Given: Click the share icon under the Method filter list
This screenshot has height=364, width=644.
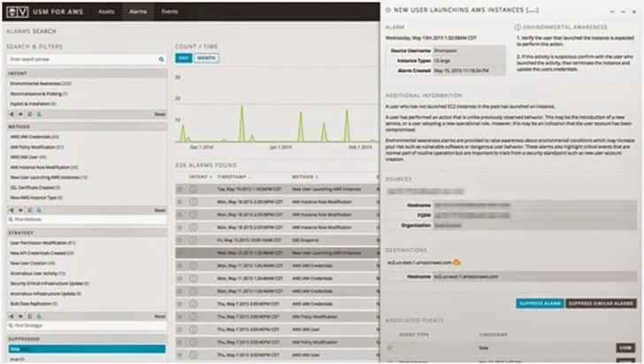Looking at the screenshot, I should pos(11,210).
